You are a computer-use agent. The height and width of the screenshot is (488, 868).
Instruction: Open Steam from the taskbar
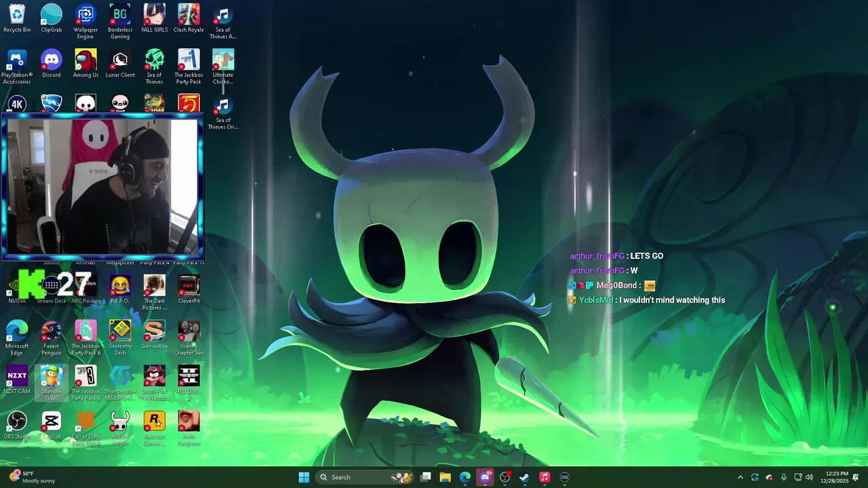click(524, 477)
